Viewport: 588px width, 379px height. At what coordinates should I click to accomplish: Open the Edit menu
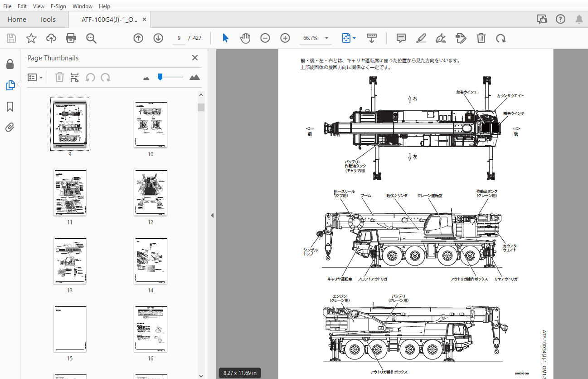click(x=22, y=6)
